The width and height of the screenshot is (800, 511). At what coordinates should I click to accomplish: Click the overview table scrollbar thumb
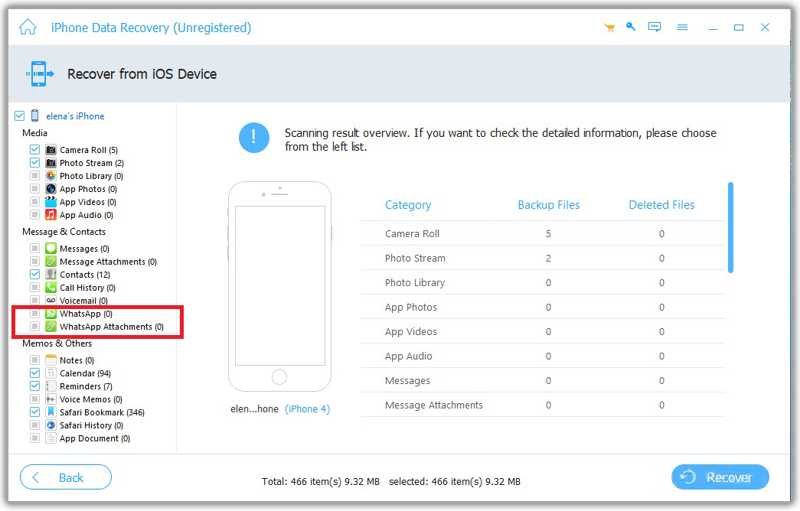(731, 227)
